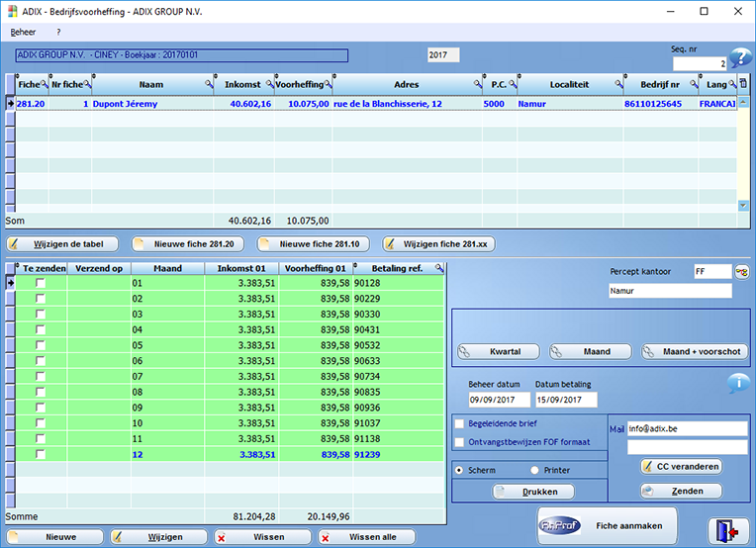
Task: Click the Beheer datum field
Action: [499, 400]
